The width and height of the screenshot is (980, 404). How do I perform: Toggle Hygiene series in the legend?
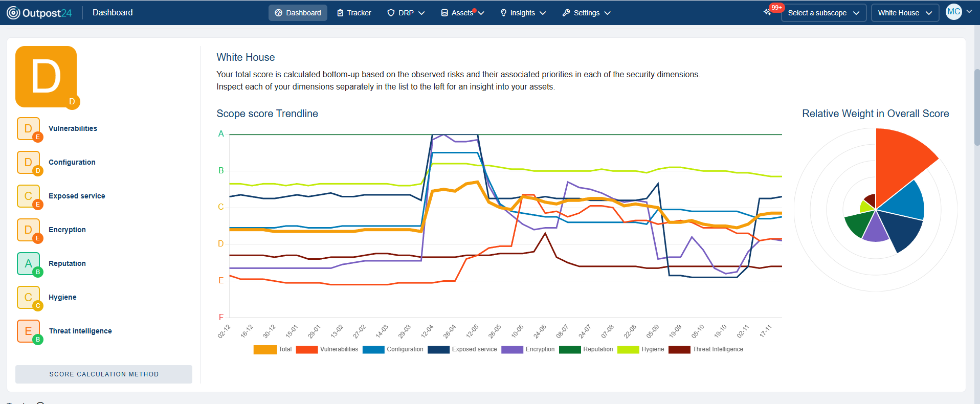click(x=640, y=349)
